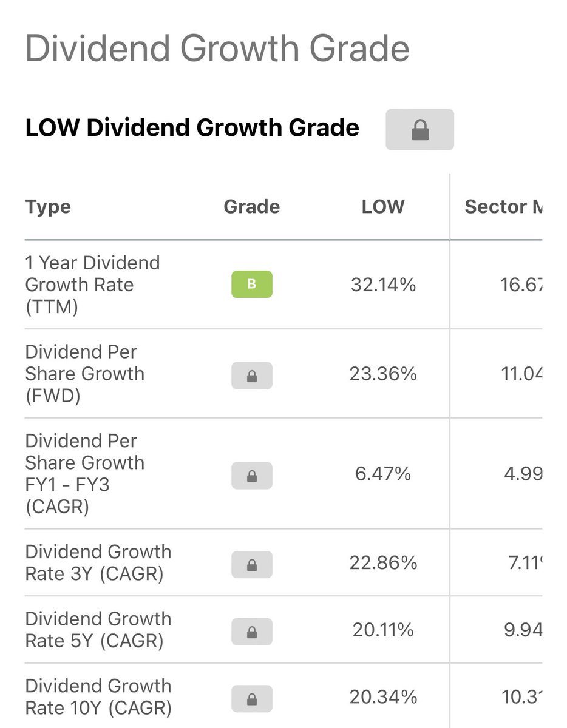Select the LOW column header

(x=383, y=207)
